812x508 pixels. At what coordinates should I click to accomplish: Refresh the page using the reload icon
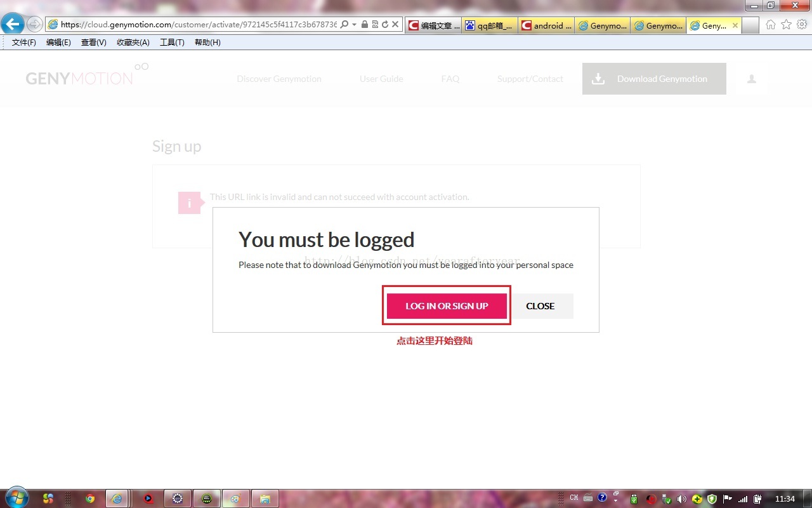384,25
